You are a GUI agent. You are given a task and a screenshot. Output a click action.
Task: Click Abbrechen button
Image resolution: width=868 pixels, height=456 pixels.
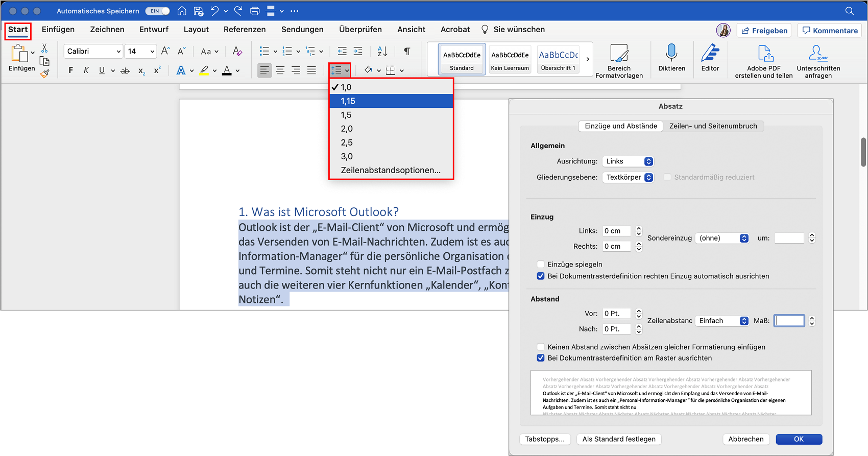tap(746, 439)
